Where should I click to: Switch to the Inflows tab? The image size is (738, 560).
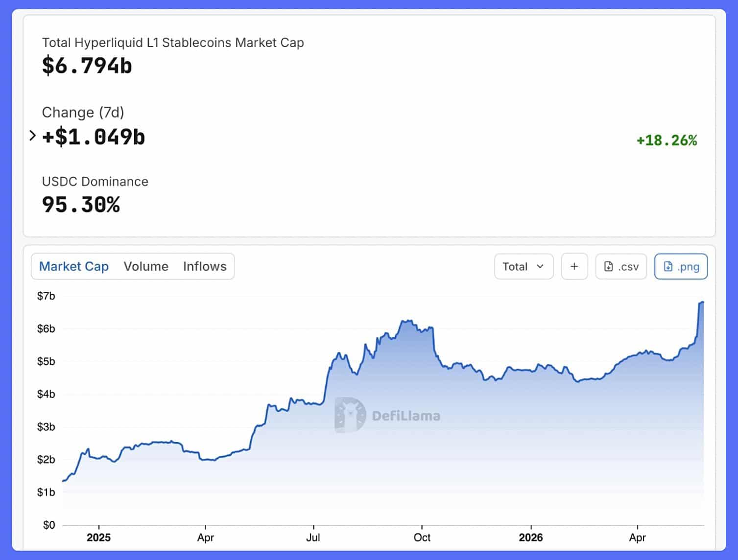tap(205, 266)
